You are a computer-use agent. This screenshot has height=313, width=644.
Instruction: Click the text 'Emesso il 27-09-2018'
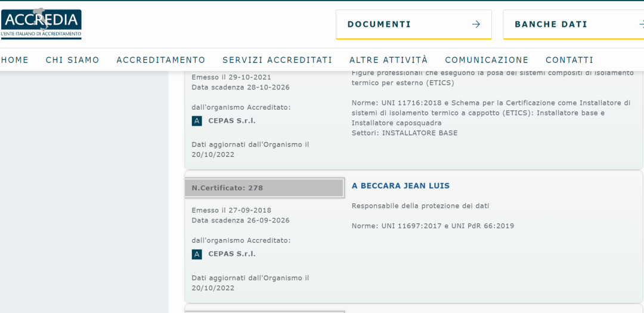(x=231, y=210)
